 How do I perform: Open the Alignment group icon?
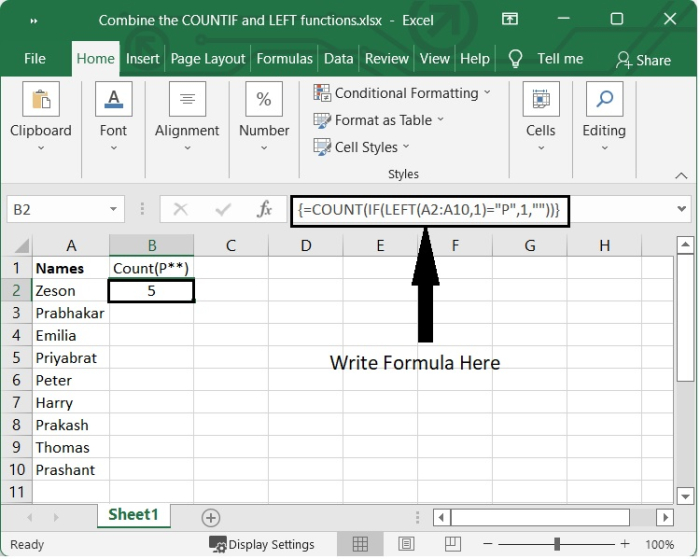(187, 99)
